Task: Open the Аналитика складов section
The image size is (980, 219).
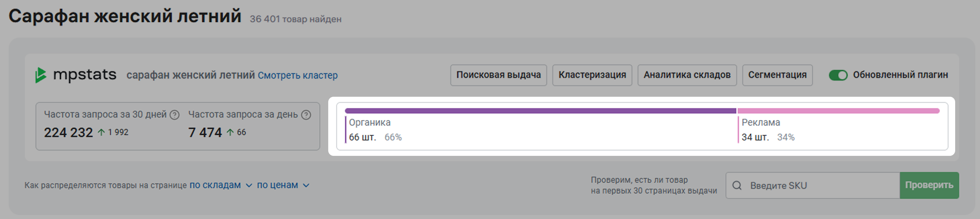Action: point(687,75)
